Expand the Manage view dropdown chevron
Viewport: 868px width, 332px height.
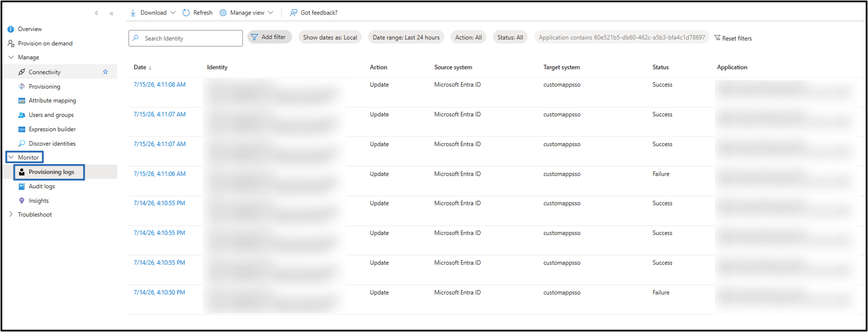(x=271, y=13)
